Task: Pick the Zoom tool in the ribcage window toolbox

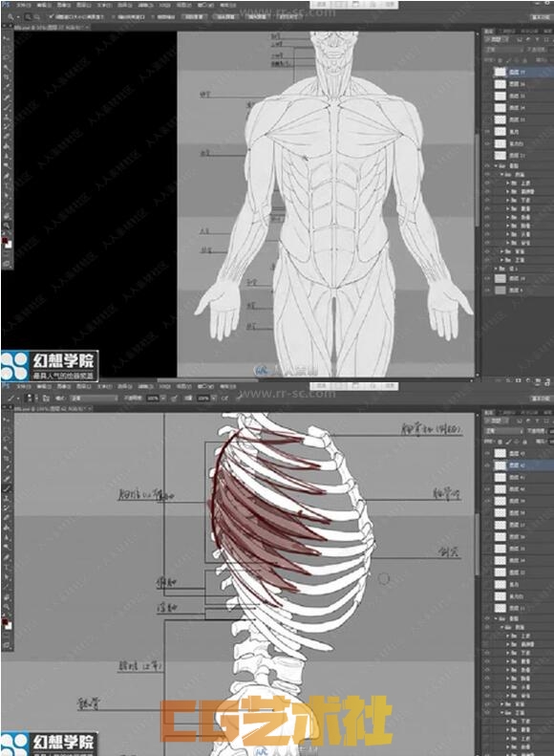Action: 7,607
